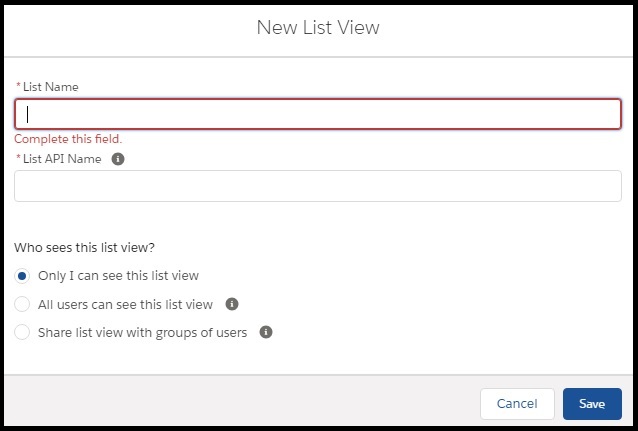Show info icon for Share list view option
Image resolution: width=638 pixels, height=431 pixels.
[x=266, y=332]
